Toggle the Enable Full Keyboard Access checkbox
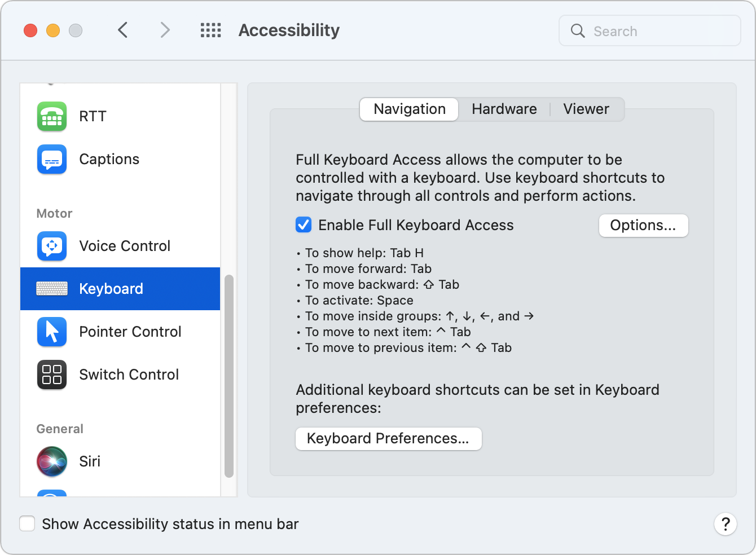756x555 pixels. click(x=304, y=224)
